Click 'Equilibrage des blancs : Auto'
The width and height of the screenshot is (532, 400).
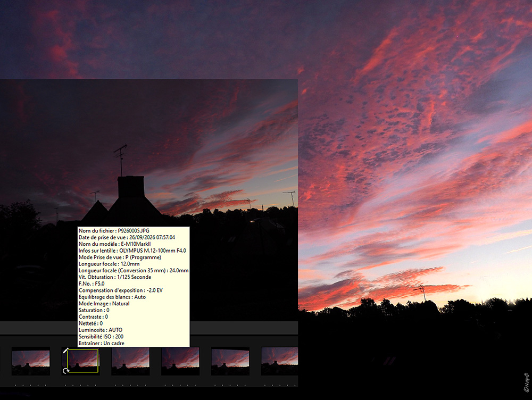tap(112, 297)
